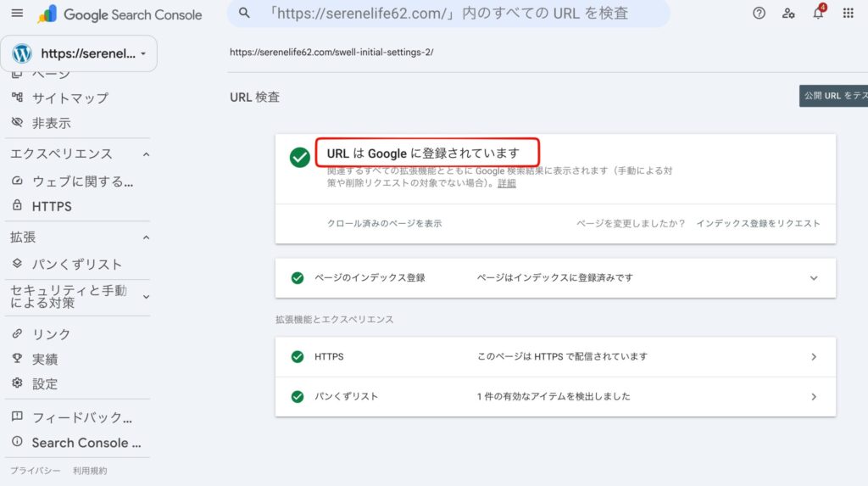868x486 pixels.
Task: Open 非表示 in sidebar
Action: coord(52,123)
